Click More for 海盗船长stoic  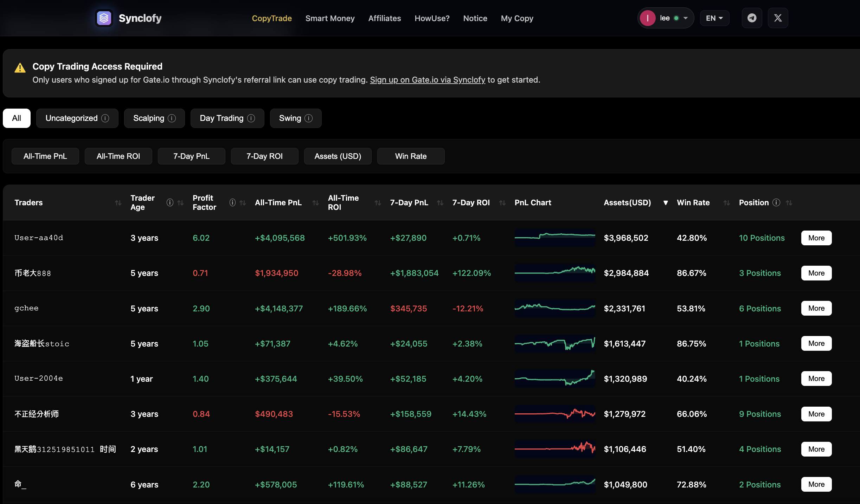click(x=816, y=343)
